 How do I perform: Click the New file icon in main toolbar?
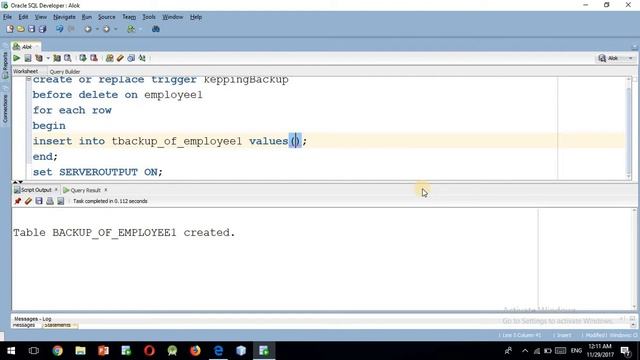click(x=10, y=29)
